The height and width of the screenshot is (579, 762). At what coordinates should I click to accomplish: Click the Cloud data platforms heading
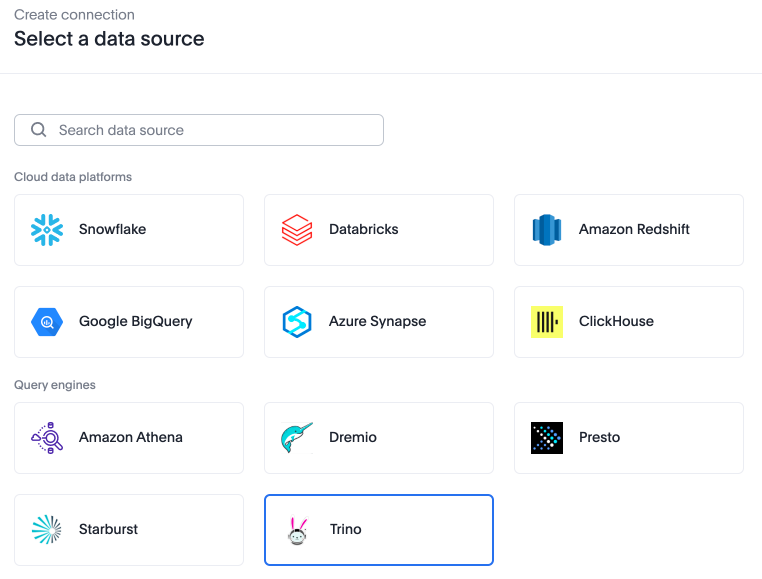click(73, 177)
